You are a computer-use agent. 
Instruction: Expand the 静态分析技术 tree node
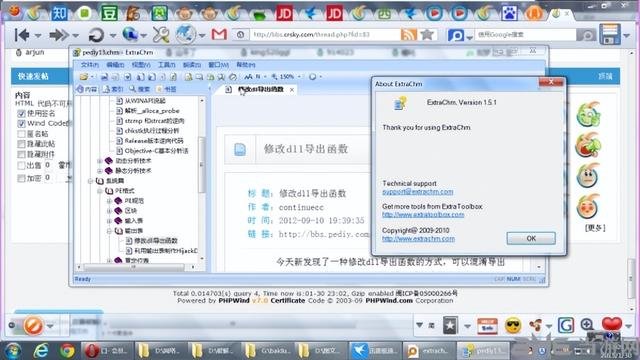[100, 171]
